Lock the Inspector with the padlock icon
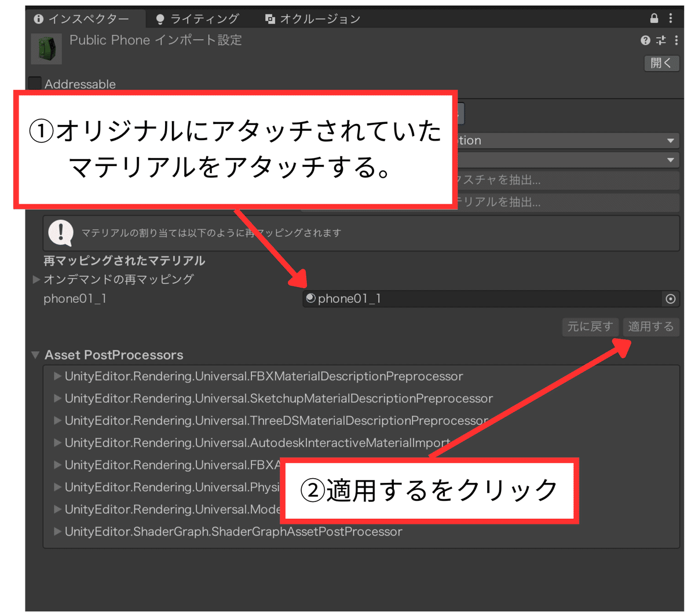695x616 pixels. coord(654,18)
